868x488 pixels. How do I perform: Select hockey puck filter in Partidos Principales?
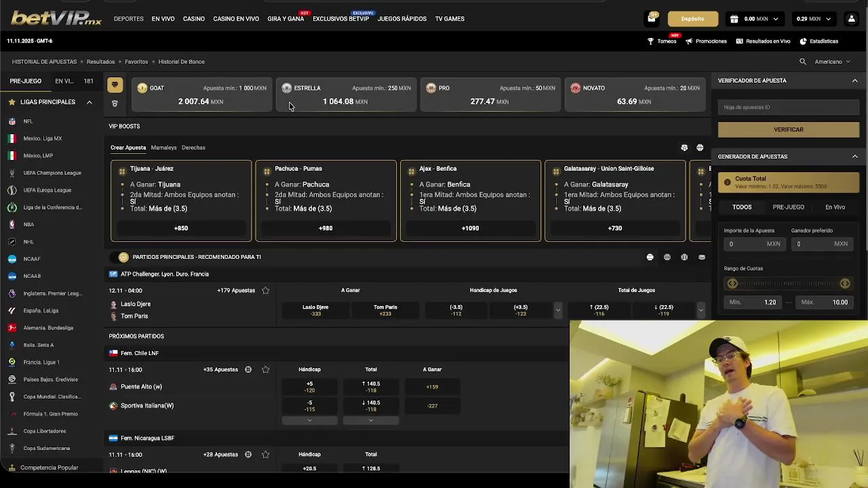702,258
